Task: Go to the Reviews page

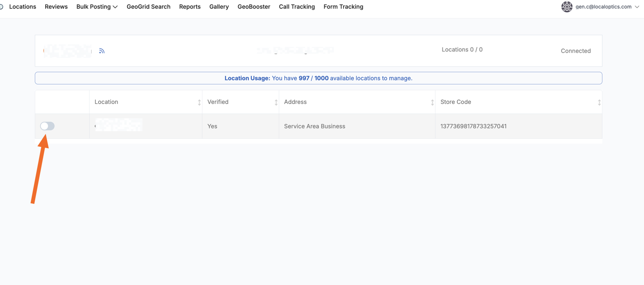Action: [56, 7]
